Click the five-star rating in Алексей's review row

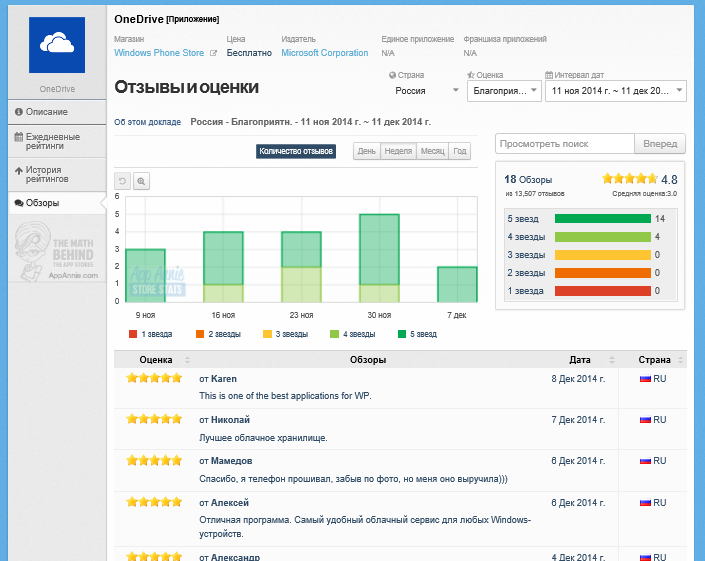coord(154,502)
